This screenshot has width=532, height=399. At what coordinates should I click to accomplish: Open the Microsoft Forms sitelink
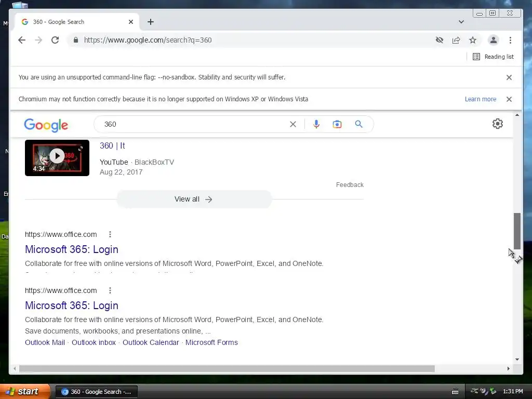coord(211,343)
